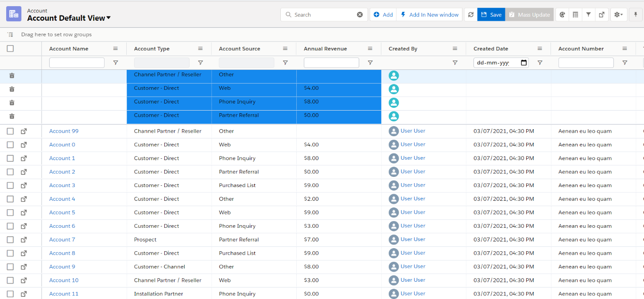Click the pin icon at the toolbar's end
Image resolution: width=644 pixels, height=299 pixels.
coord(636,15)
